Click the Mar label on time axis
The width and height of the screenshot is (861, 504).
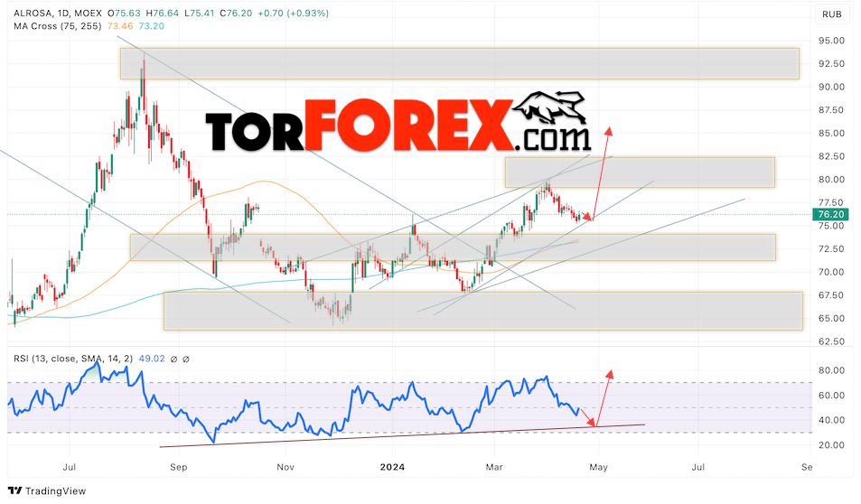[x=494, y=467]
